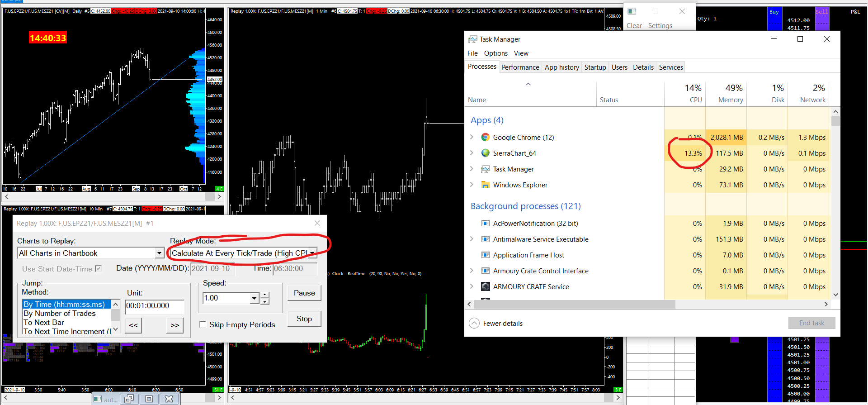868x405 pixels.
Task: Click the Daily chart's scroll-left arrow
Action: point(6,197)
